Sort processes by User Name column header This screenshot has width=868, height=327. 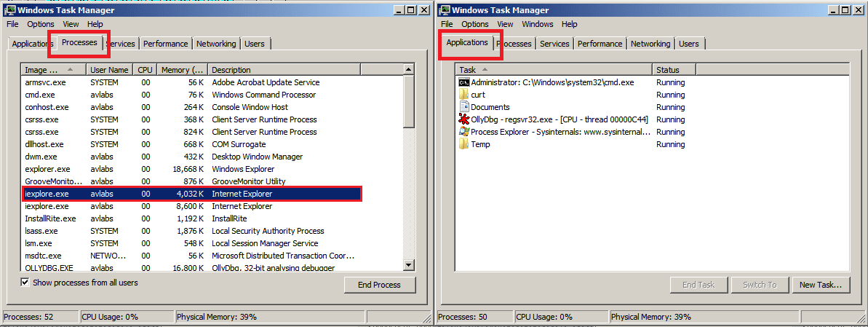tap(110, 70)
